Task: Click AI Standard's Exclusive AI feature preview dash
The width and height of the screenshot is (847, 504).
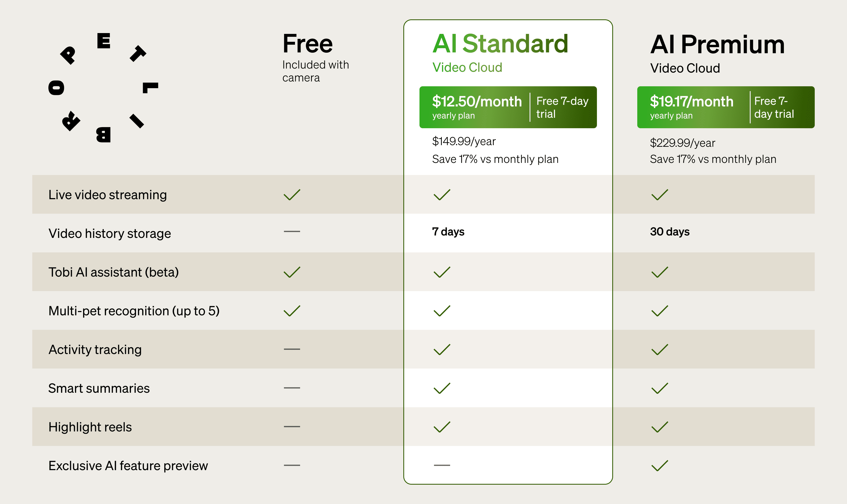Action: tap(442, 465)
